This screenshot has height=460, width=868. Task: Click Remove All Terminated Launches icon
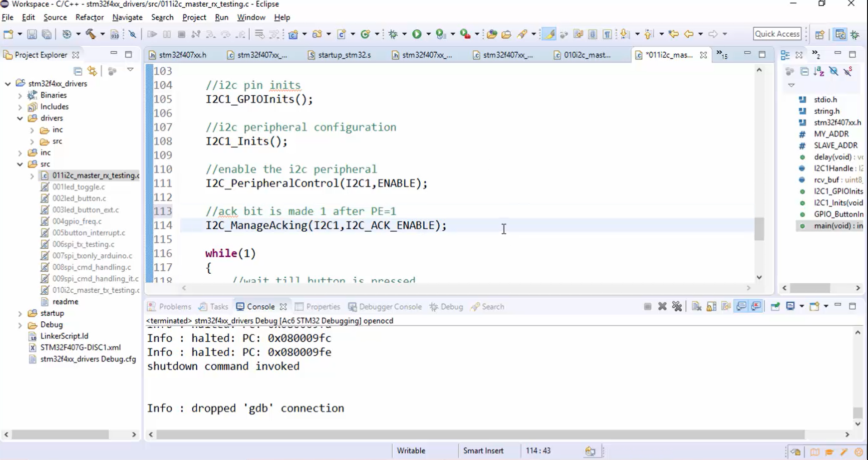[677, 306]
